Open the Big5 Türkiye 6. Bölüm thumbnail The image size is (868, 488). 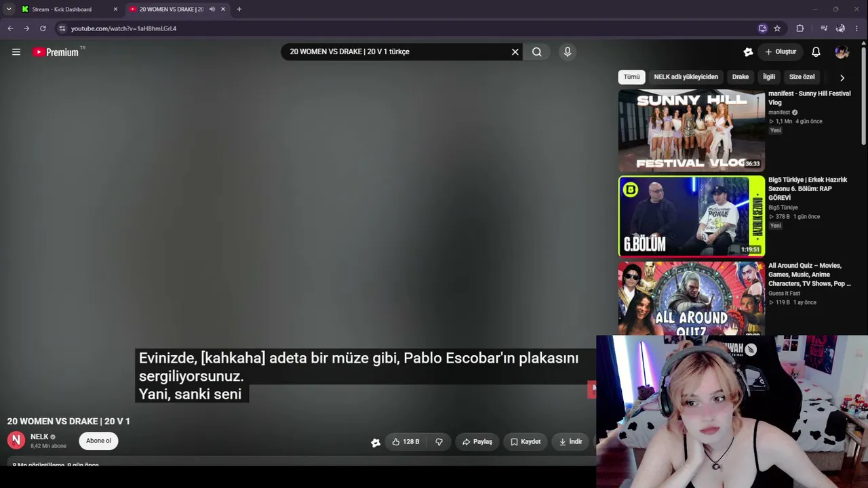691,216
